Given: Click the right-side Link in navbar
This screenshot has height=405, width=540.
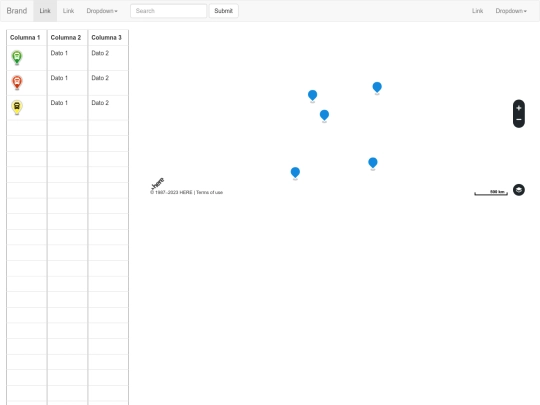Looking at the screenshot, I should point(477,11).
